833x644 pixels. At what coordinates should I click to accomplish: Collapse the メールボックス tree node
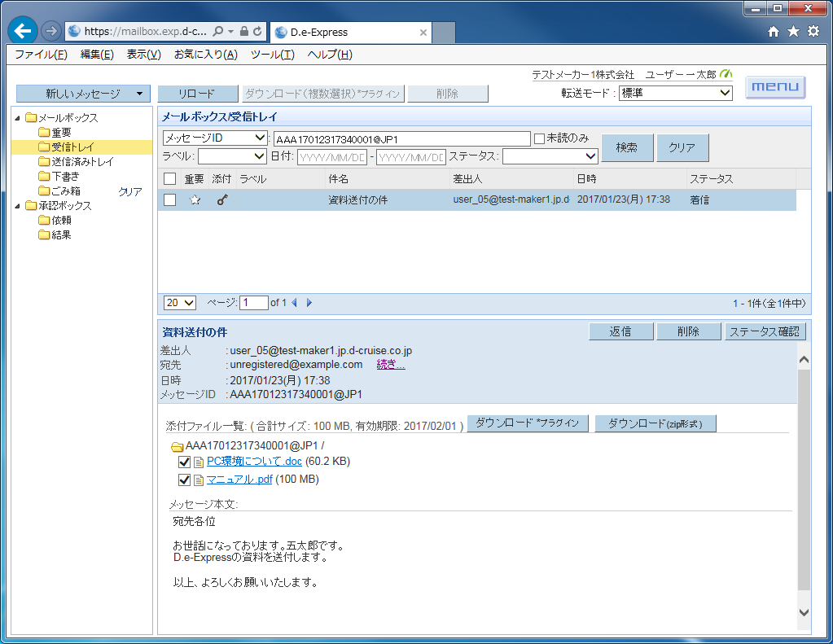[x=19, y=118]
